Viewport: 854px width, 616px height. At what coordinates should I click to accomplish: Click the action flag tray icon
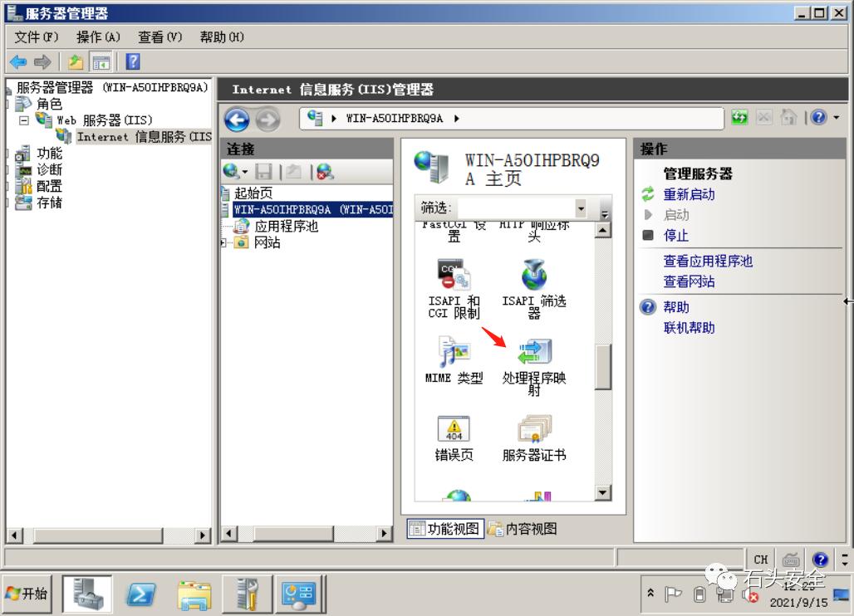[673, 594]
